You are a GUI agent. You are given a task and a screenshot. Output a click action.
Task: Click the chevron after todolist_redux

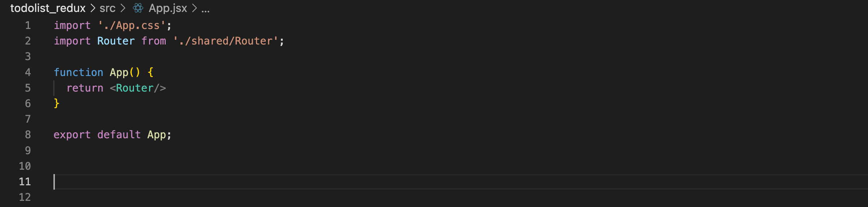pos(93,8)
